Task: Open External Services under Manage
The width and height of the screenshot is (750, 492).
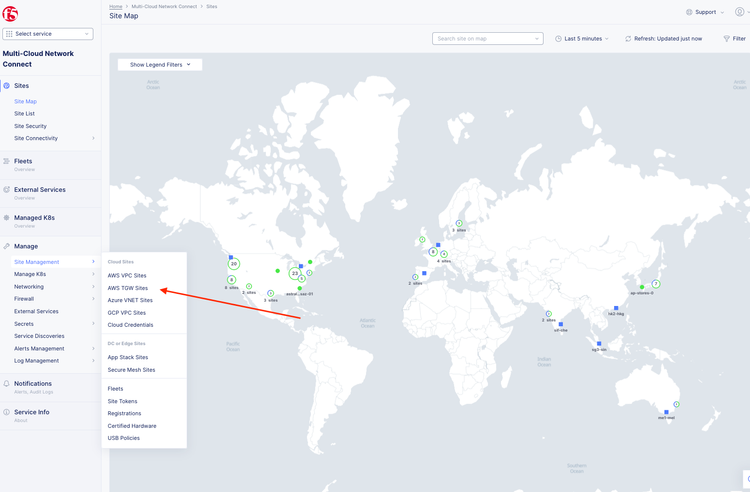Action: click(x=36, y=311)
